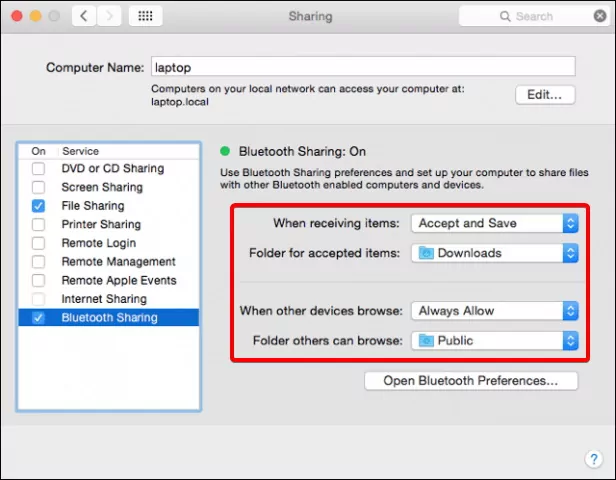Go back with the left arrow button

pyautogui.click(x=84, y=16)
